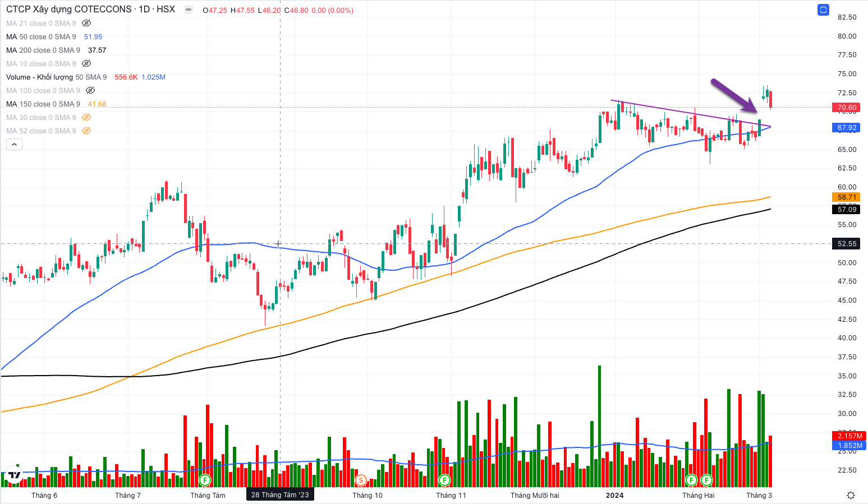The image size is (868, 504).
Task: Click the Tháng Mười hai time axis label
Action: click(535, 496)
